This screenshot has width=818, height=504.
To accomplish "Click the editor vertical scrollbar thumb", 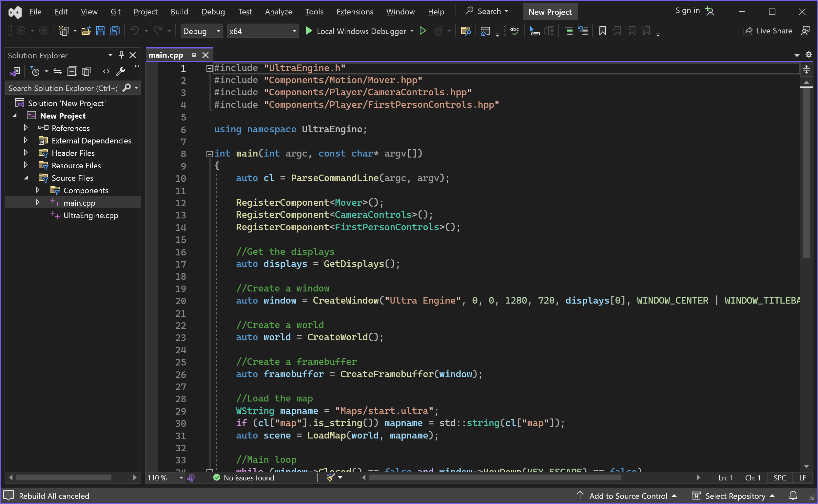I will 806,173.
